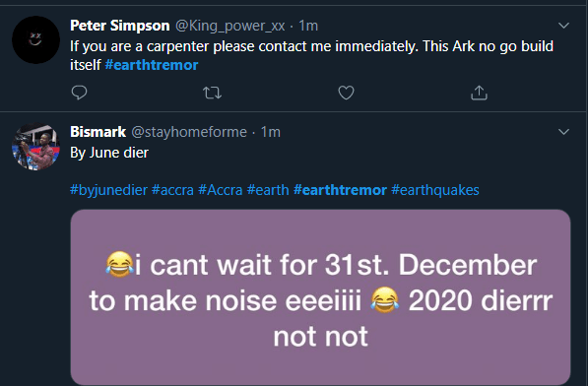Viewport: 588px width, 386px height.
Task: Expand more options on Peter Simpson's tweet
Action: click(x=563, y=26)
